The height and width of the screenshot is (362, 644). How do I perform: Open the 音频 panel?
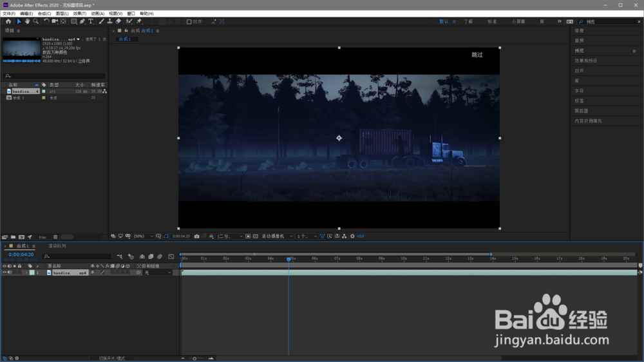pos(579,41)
